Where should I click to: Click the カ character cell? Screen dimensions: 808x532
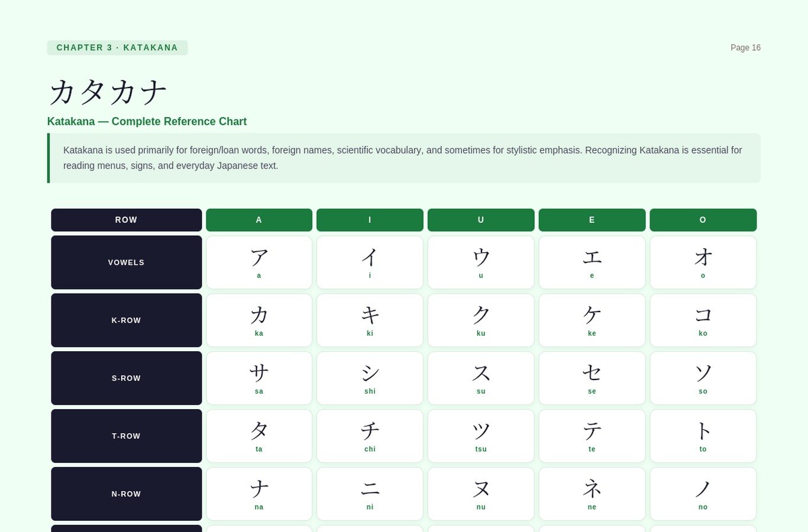(258, 320)
